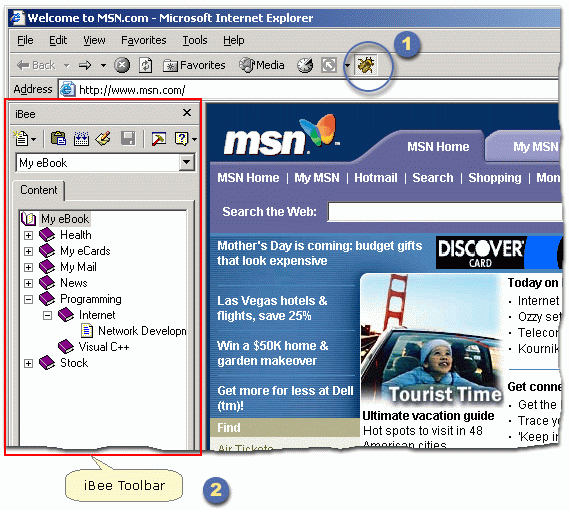
Task: Click the iBee hammer options icon
Action: coord(159,138)
